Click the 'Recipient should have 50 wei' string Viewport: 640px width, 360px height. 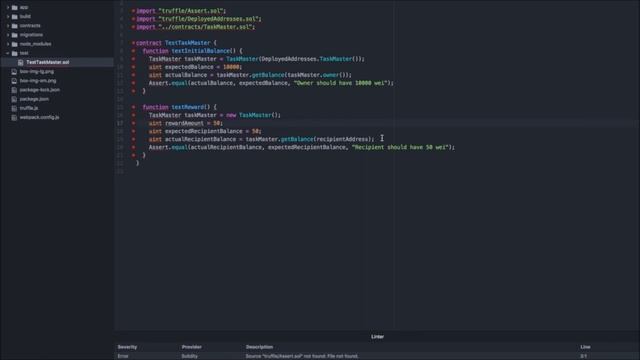tap(400, 147)
